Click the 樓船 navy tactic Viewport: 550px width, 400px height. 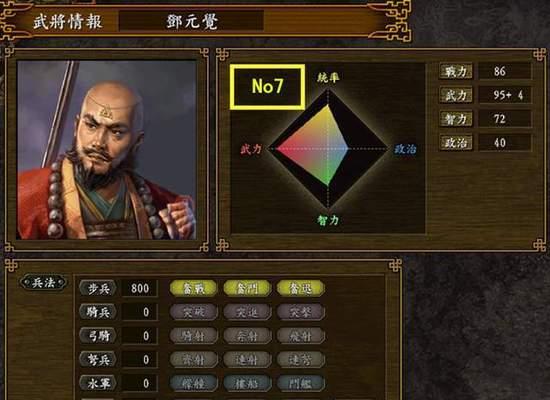coord(247,383)
